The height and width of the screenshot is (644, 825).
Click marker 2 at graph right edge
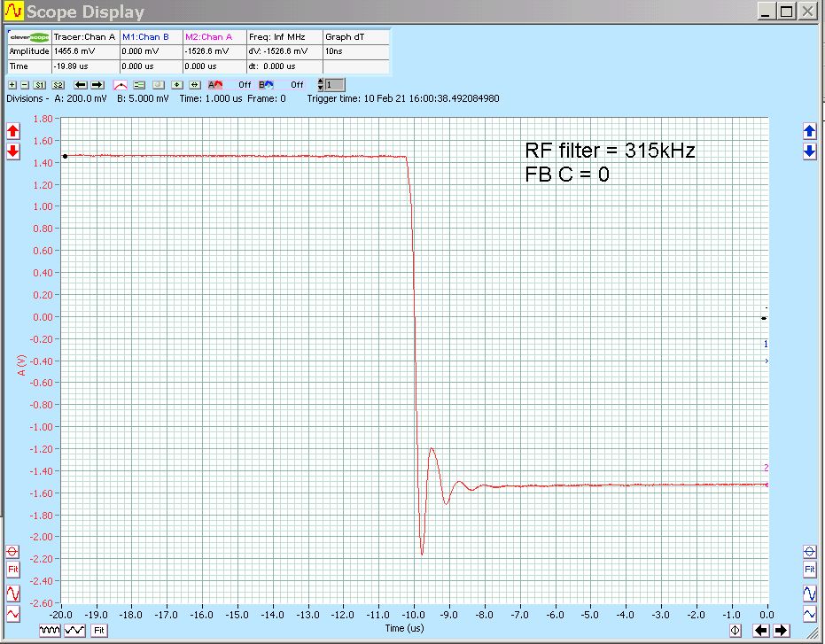766,468
